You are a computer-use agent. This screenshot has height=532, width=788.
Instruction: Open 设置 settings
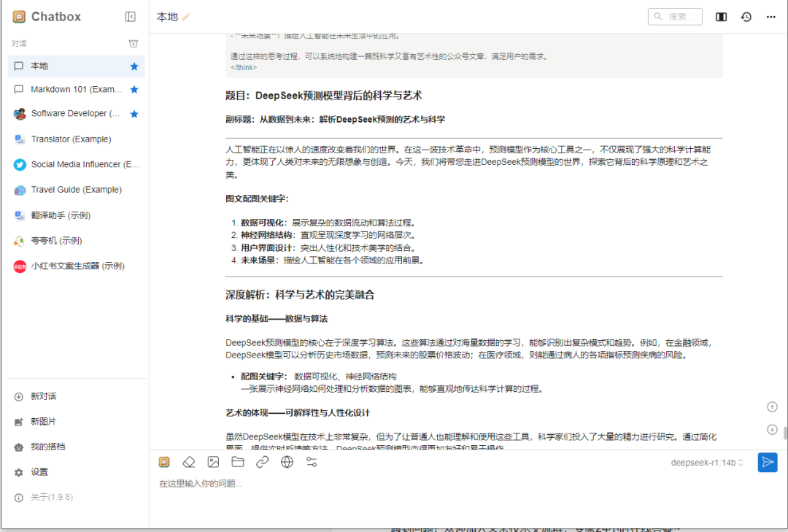tap(77, 471)
